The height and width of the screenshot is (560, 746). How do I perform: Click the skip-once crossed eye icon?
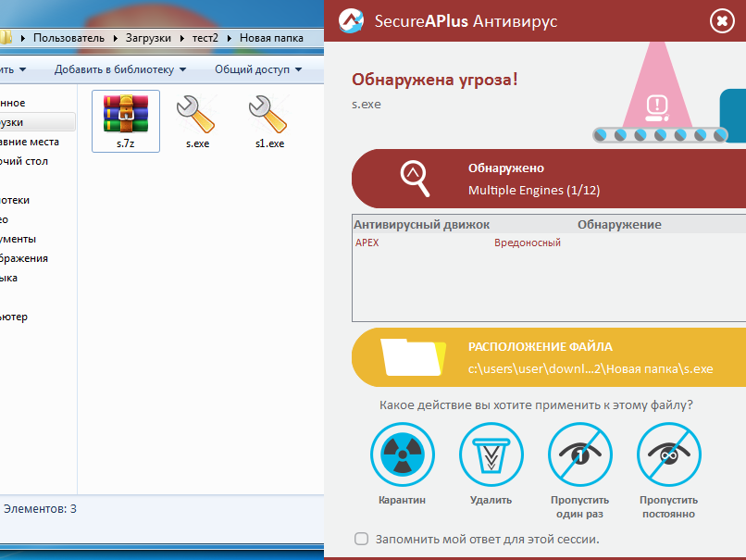pos(580,454)
